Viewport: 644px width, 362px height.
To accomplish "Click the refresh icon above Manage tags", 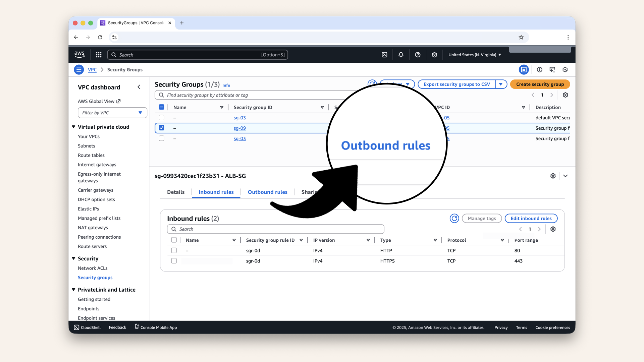I will click(454, 218).
